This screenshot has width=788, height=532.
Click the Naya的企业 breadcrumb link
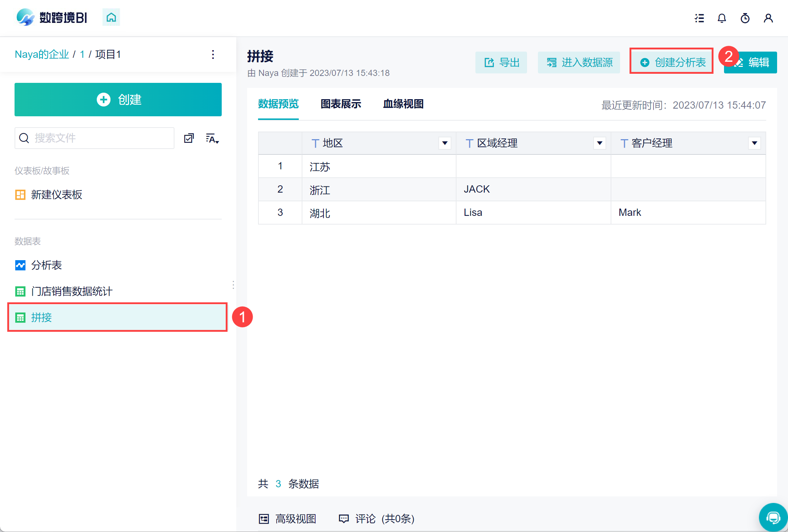(x=42, y=55)
